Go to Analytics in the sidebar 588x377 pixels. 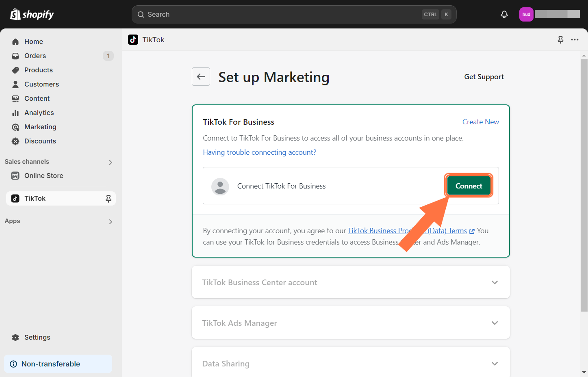[x=39, y=113]
